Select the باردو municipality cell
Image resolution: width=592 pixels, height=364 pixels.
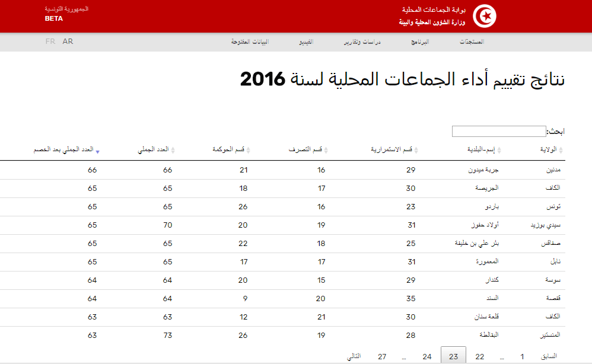tap(492, 207)
